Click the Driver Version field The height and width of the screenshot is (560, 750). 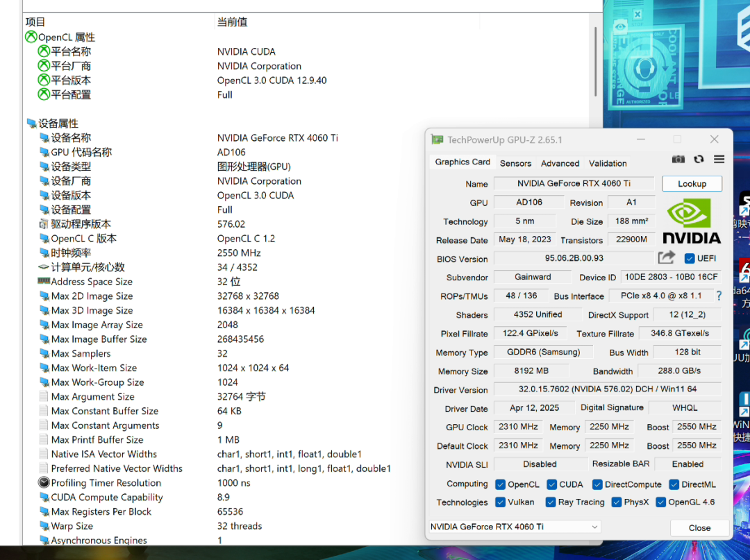tap(608, 389)
